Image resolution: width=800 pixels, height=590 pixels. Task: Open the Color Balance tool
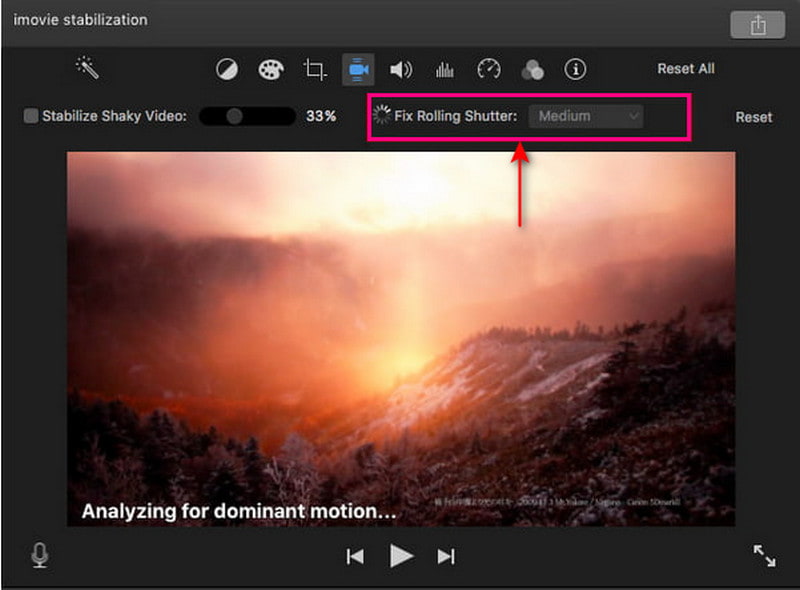(227, 69)
